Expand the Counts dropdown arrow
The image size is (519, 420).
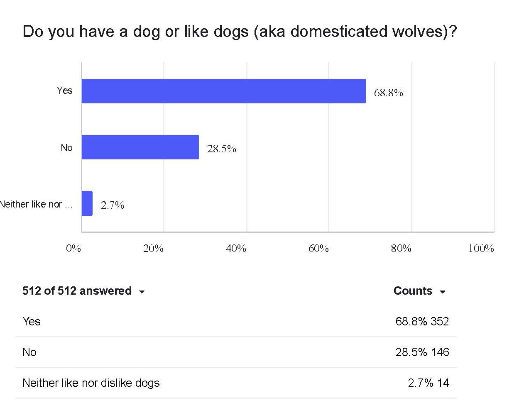pos(443,292)
